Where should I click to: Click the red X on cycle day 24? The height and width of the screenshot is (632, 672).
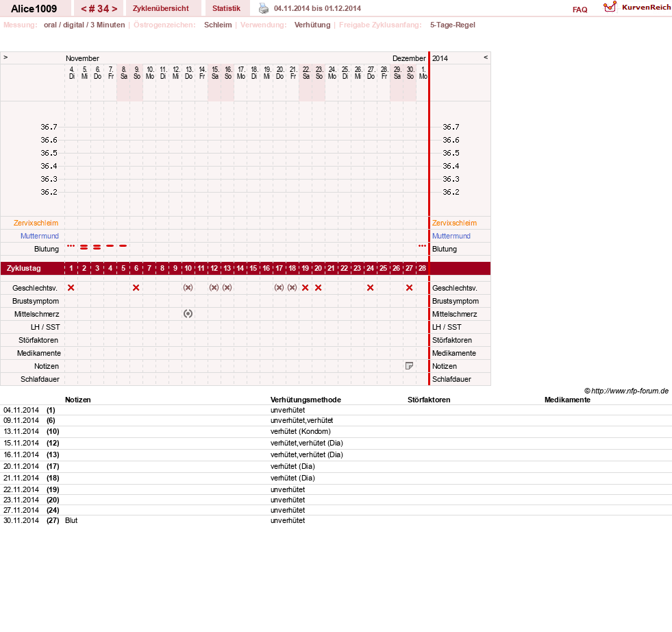coord(371,288)
